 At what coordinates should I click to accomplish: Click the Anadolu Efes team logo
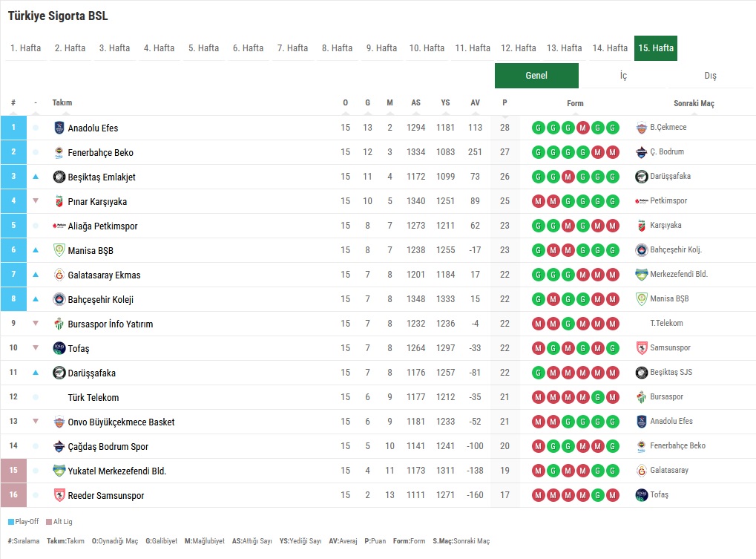click(x=59, y=128)
